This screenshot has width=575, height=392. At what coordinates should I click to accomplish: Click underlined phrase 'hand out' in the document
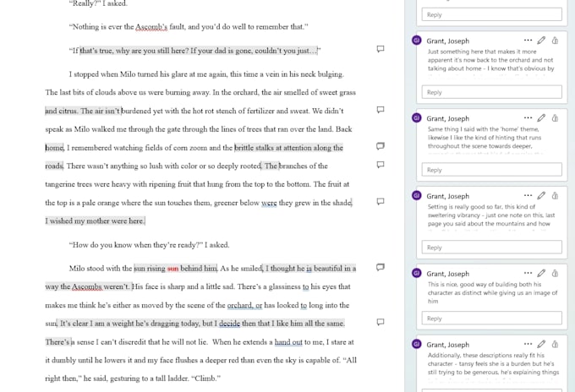288,342
